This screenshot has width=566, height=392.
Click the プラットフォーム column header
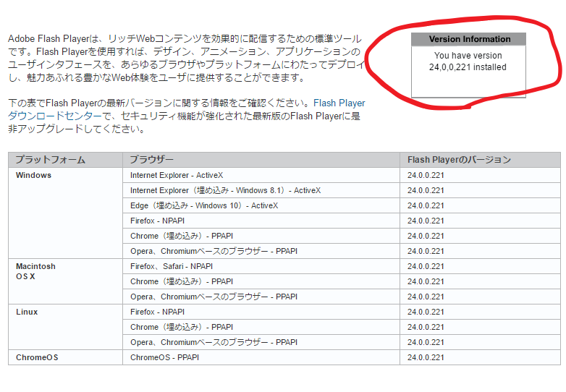coord(65,160)
